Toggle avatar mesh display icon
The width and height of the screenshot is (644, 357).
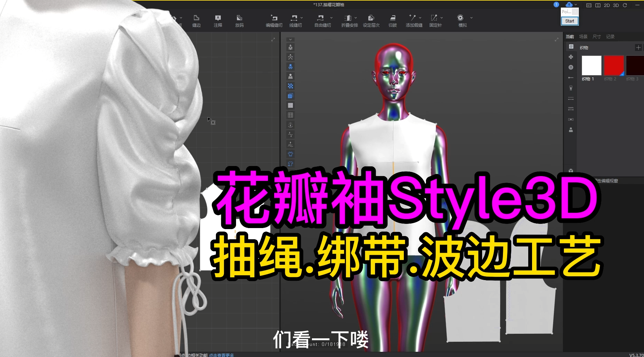[x=290, y=77]
